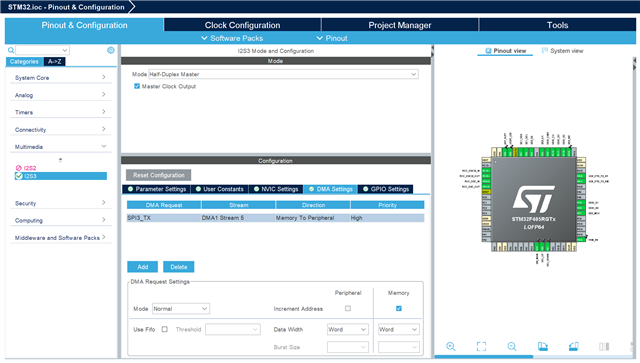Click the split view columns icon

[x=604, y=346]
